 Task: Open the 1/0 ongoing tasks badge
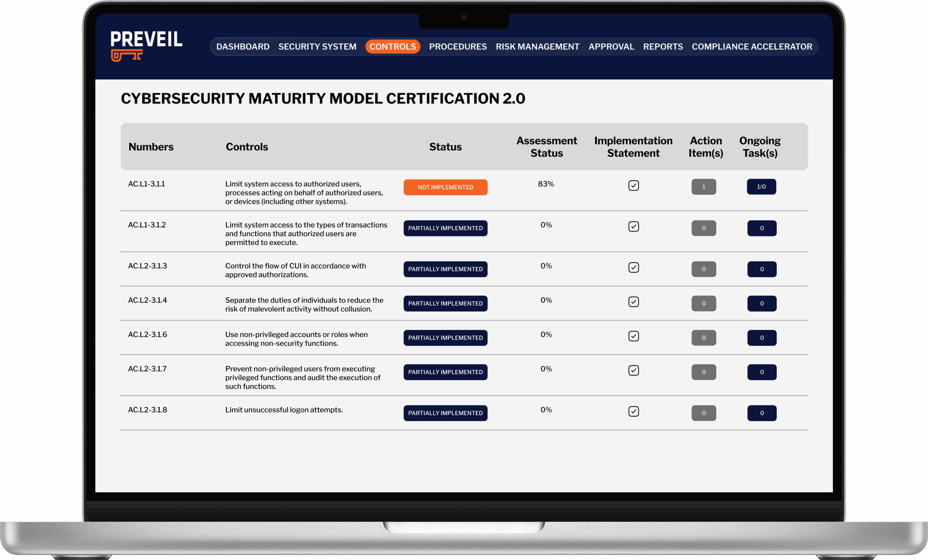tap(761, 187)
